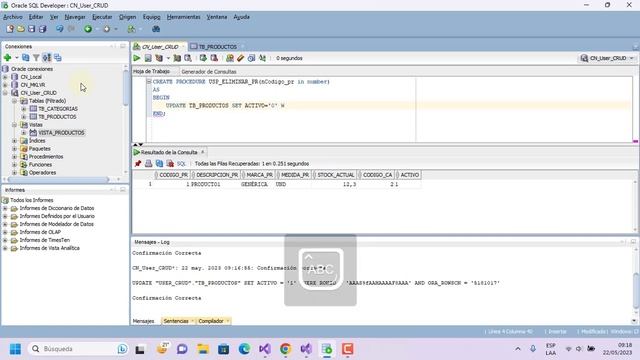640x360 pixels.
Task: Expand the Procedimientos node
Action: coord(15,157)
